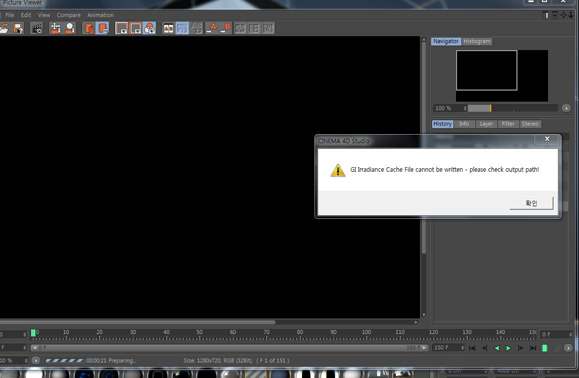This screenshot has height=378, width=579.
Task: Click the 0 F to 150 F frame range slider
Action: pyautogui.click(x=229, y=348)
